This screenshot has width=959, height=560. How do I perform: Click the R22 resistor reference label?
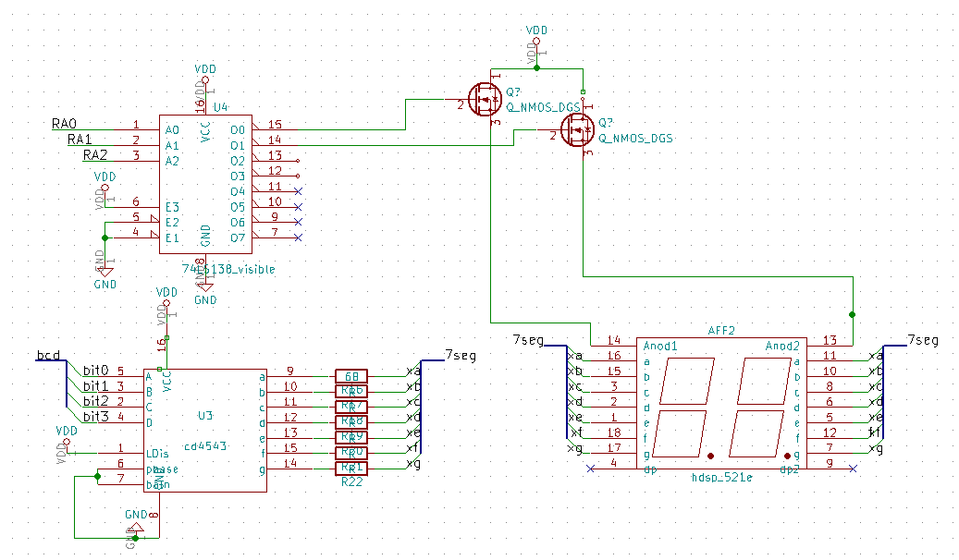point(351,481)
